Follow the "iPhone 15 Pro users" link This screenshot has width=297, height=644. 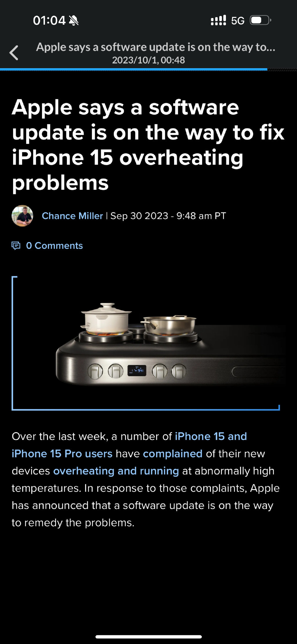[62, 454]
